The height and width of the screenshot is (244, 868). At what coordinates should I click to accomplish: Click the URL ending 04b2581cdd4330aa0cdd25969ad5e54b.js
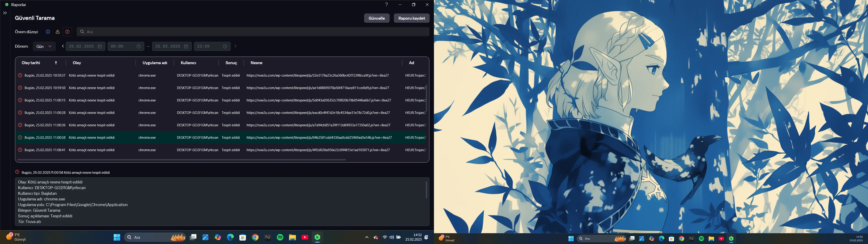tap(319, 138)
